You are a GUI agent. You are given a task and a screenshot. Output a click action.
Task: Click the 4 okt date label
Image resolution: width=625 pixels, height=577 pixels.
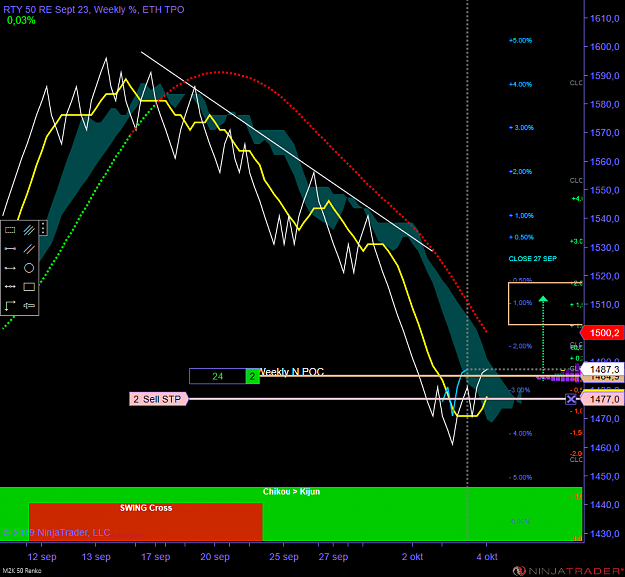pos(487,557)
